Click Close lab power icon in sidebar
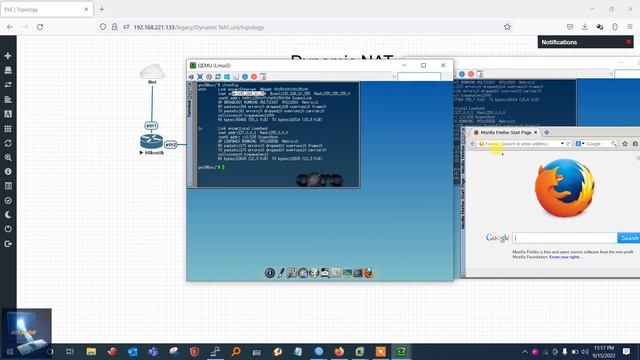The height and width of the screenshot is (360, 640). 8,229
